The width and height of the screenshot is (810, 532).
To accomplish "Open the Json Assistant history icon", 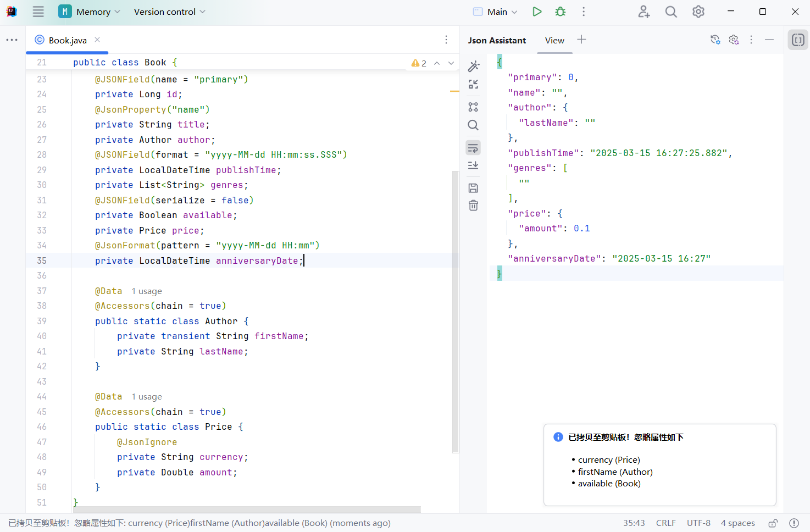I will tap(715, 40).
